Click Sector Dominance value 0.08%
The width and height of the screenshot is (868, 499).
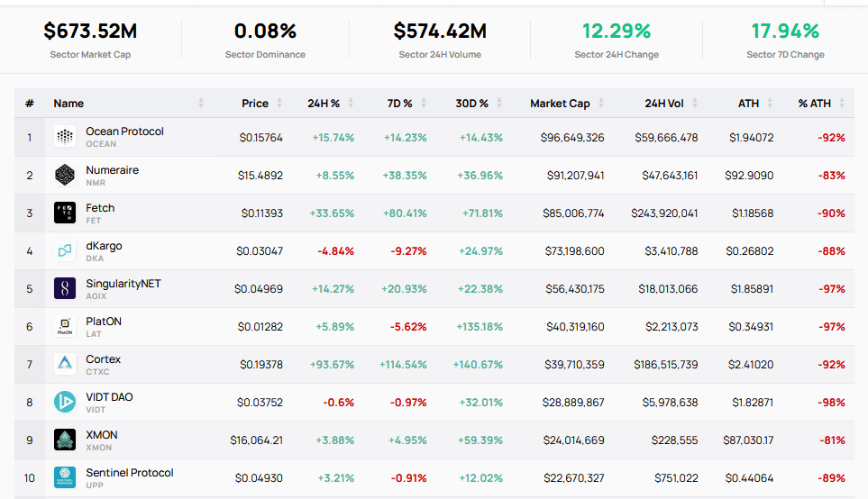tap(265, 31)
